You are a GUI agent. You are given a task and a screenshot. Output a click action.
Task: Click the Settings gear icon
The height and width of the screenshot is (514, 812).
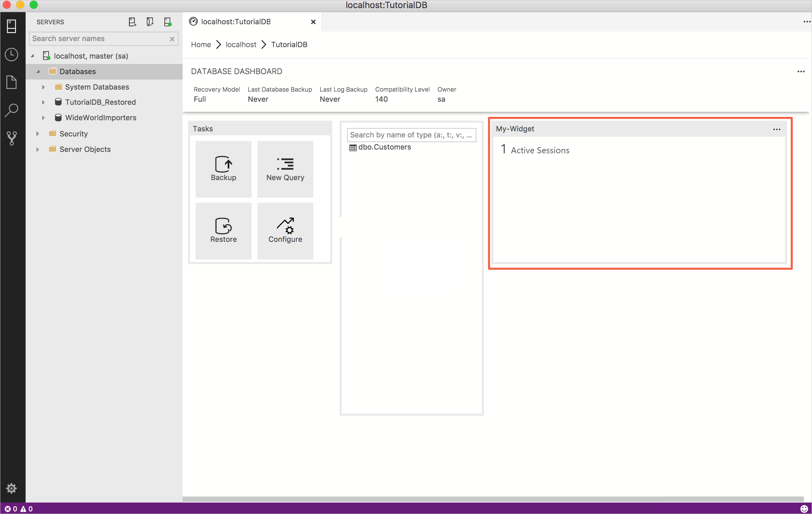[11, 488]
